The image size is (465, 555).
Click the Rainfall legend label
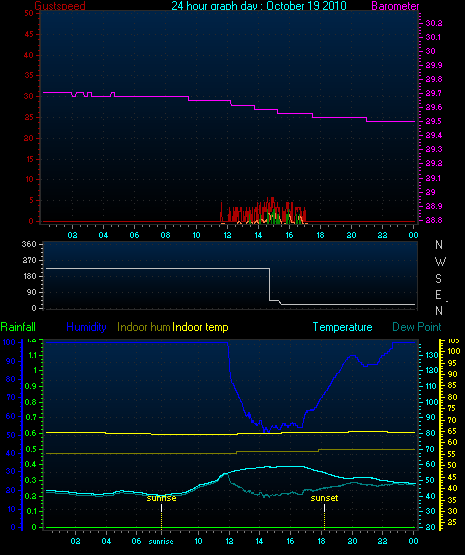coord(18,327)
